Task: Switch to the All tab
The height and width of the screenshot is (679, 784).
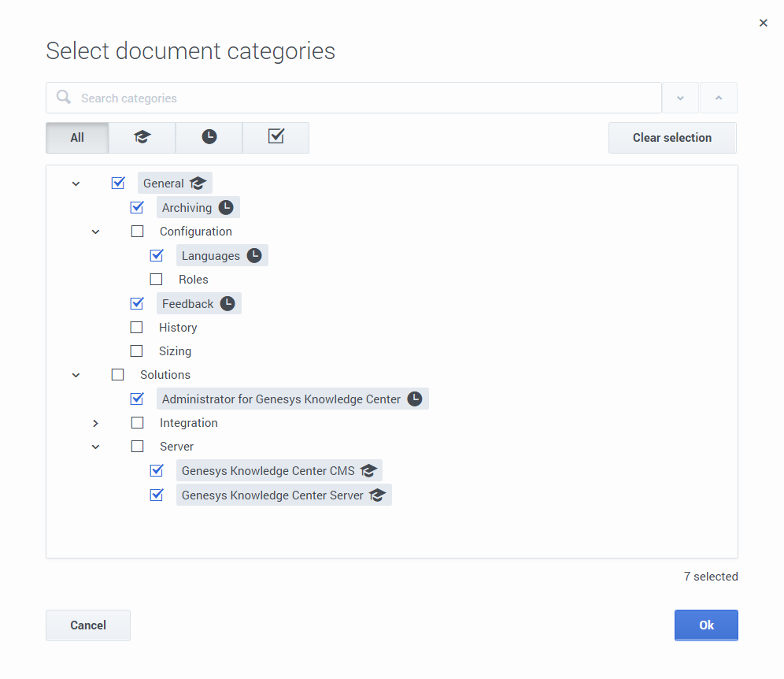Action: 77,137
